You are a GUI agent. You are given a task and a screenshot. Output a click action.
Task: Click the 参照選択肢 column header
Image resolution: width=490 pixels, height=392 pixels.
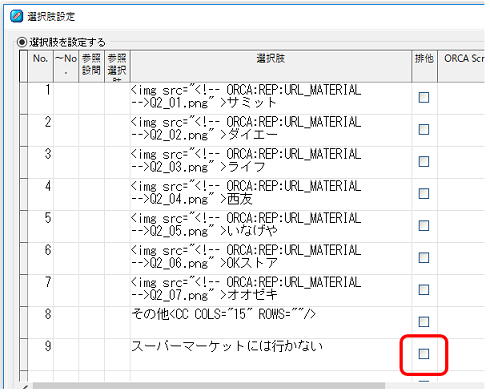coord(117,66)
